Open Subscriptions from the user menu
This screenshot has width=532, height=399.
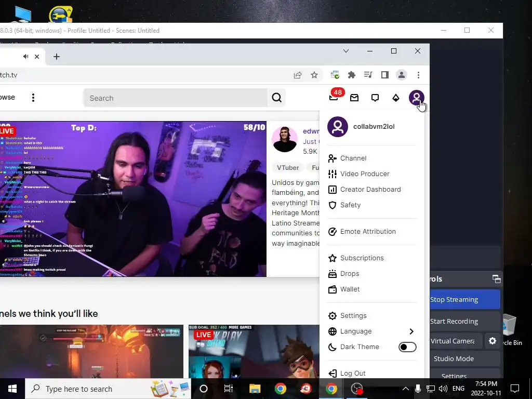pyautogui.click(x=372, y=258)
